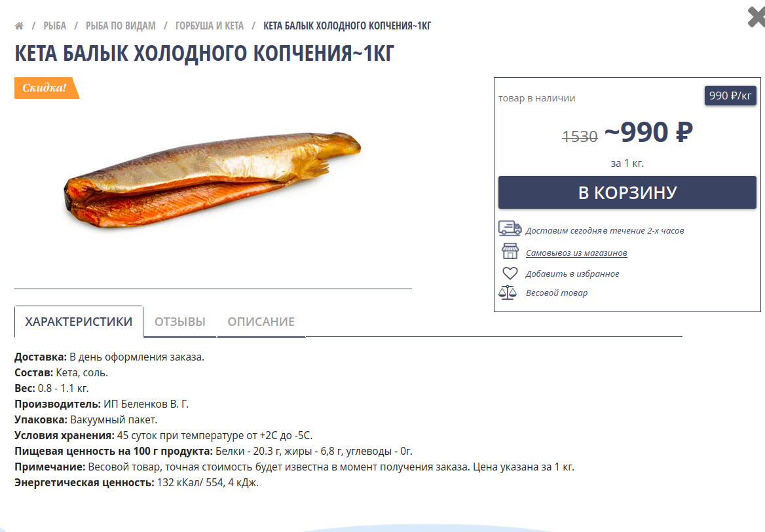This screenshot has height=532, width=765.
Task: Open the РЫБА breadcrumb link
Action: pos(54,26)
